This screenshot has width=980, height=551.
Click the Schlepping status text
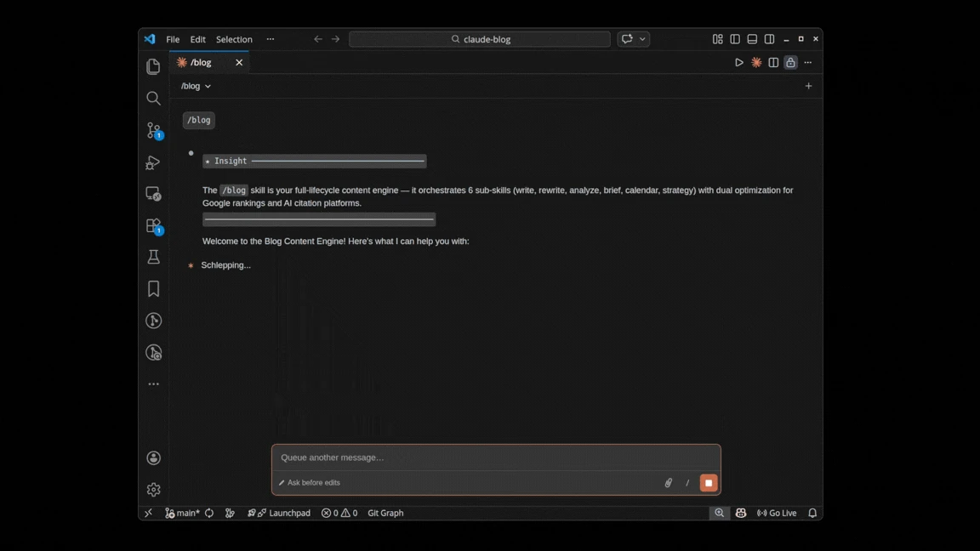pyautogui.click(x=225, y=265)
